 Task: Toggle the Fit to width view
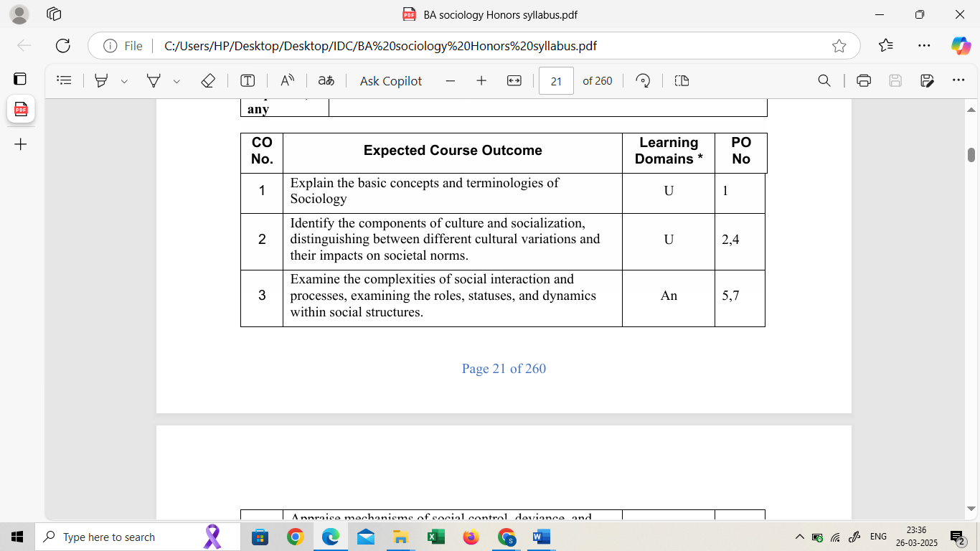[514, 81]
